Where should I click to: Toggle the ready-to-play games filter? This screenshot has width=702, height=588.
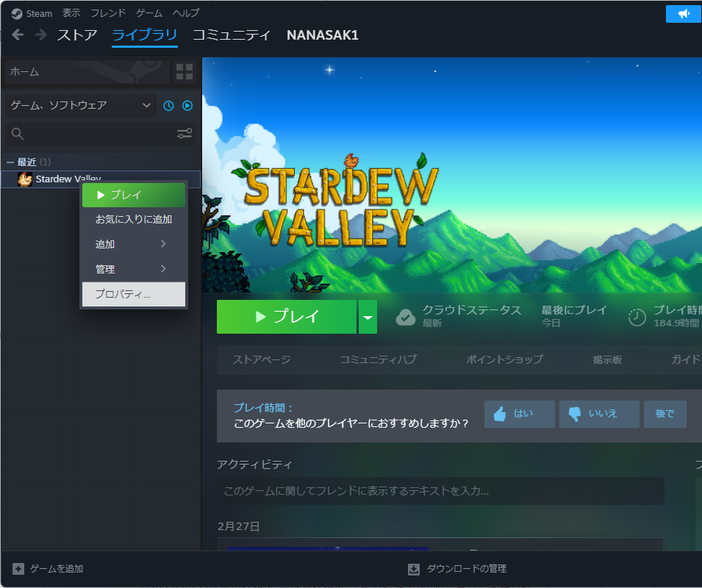click(x=187, y=106)
